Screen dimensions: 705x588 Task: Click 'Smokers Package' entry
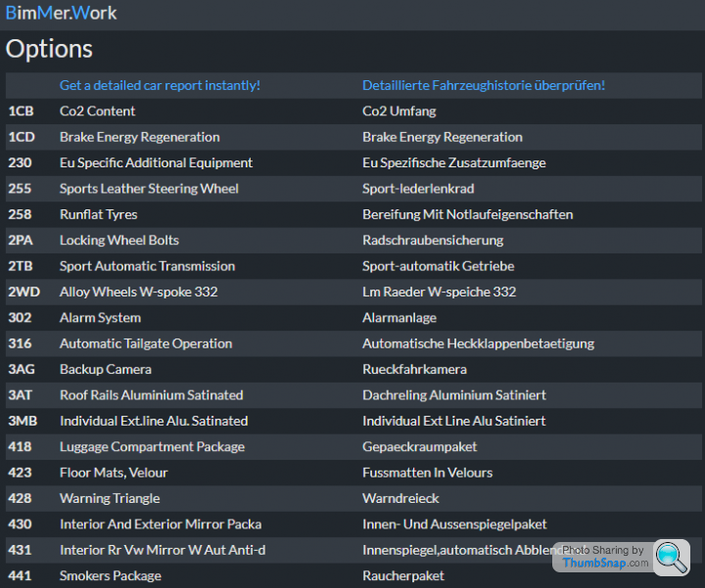coord(111,576)
